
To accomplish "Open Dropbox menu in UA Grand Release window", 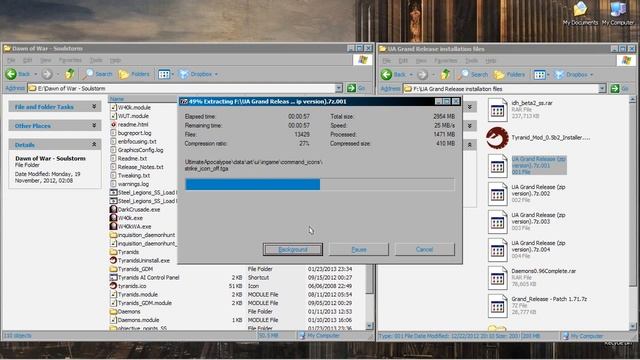I will point(574,75).
